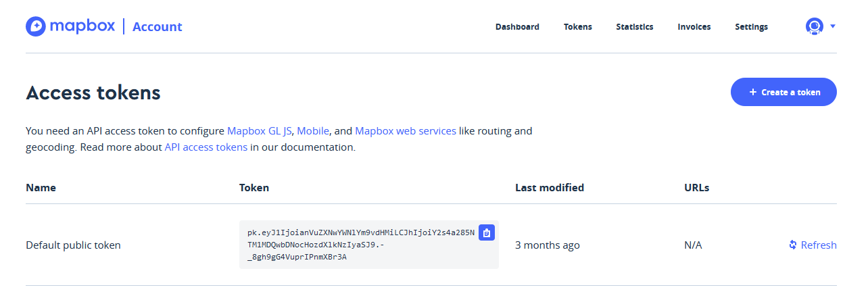The image size is (868, 296).
Task: Click the Last modified column header
Action: (549, 188)
